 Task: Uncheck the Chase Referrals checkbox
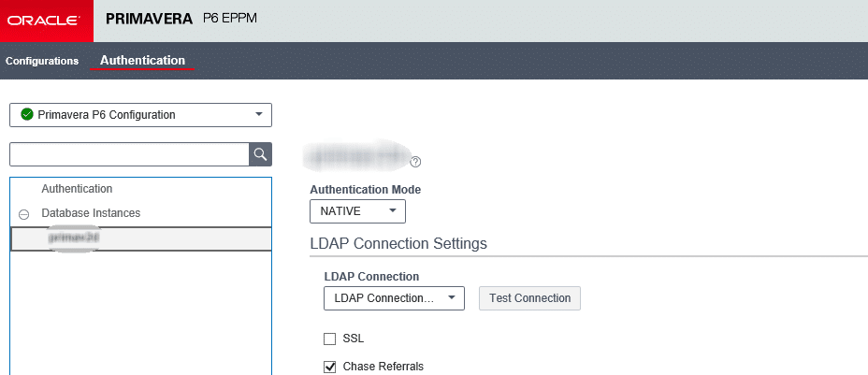pos(330,367)
